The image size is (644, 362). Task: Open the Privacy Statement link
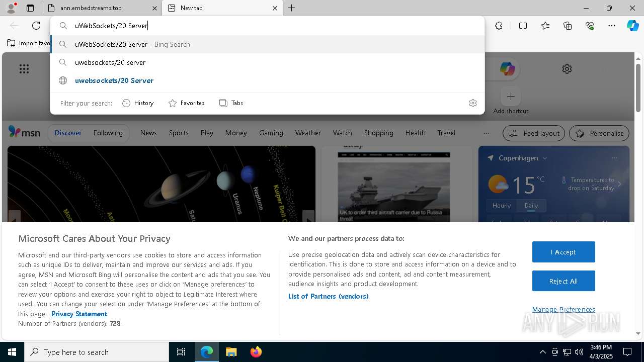pyautogui.click(x=79, y=314)
